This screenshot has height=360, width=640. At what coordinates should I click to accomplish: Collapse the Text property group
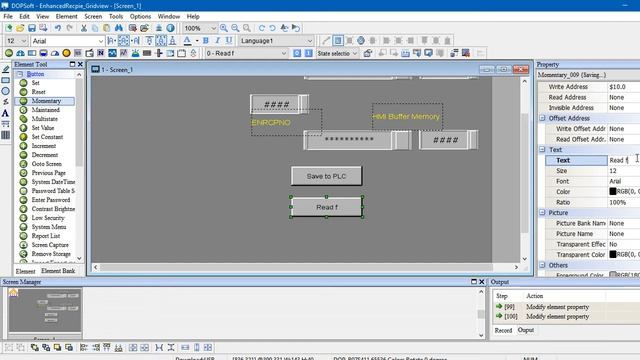pyautogui.click(x=542, y=149)
